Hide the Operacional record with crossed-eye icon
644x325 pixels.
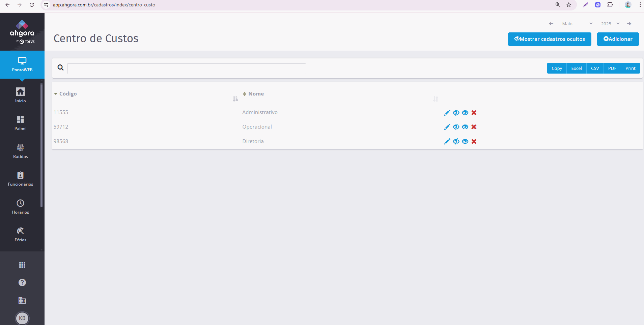click(x=456, y=127)
